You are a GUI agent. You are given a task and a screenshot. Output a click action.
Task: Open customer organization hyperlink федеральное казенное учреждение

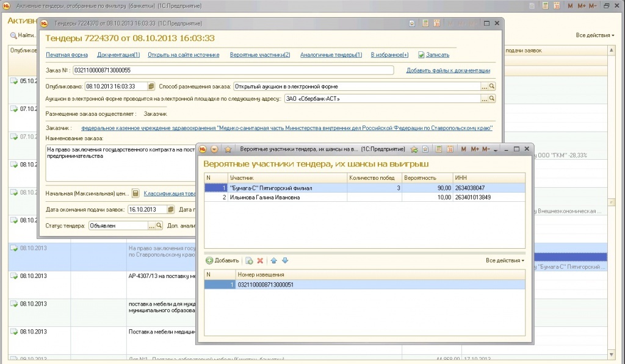tap(287, 128)
